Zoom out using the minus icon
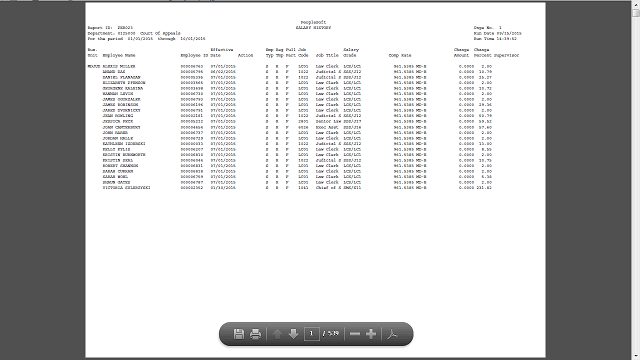The image size is (640, 360). click(x=355, y=334)
